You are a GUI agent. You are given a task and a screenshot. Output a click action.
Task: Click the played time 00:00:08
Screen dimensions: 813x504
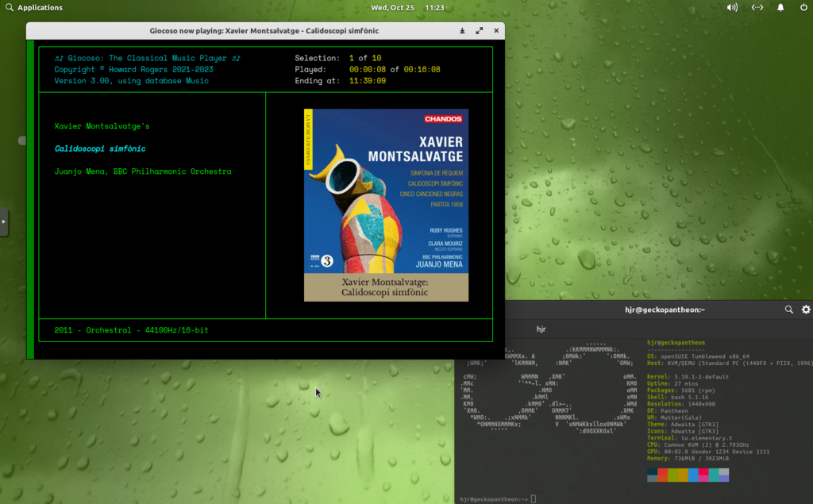[x=367, y=70]
